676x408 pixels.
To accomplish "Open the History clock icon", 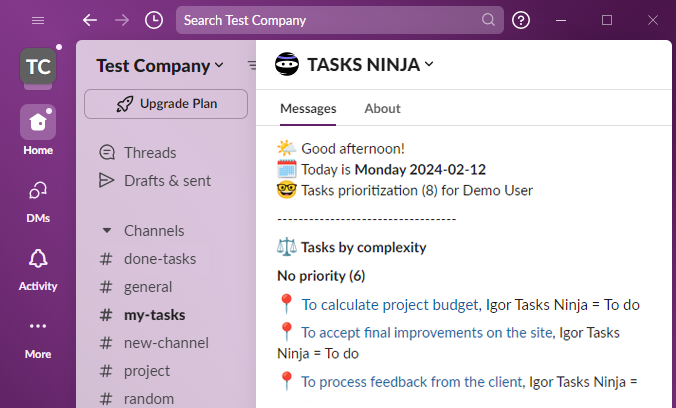I will (x=153, y=20).
